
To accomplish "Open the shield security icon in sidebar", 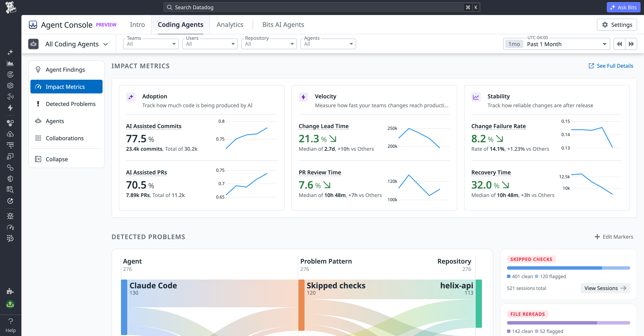I will click(10, 179).
